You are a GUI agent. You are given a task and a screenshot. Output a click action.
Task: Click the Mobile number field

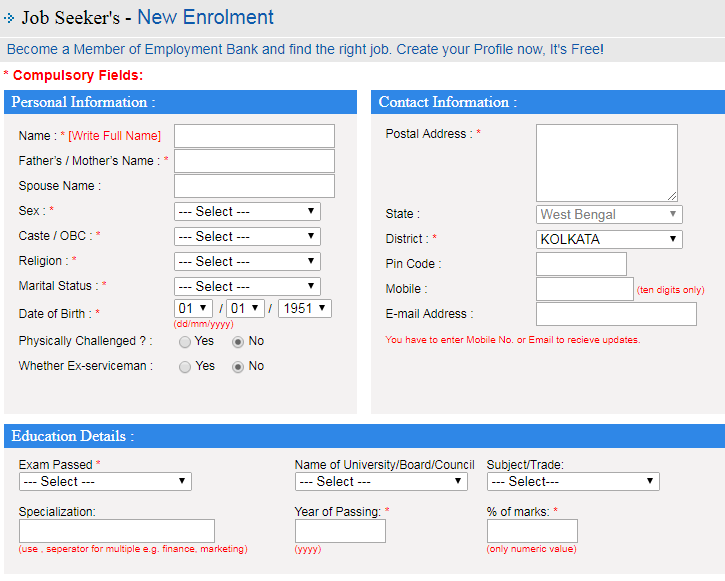click(584, 290)
